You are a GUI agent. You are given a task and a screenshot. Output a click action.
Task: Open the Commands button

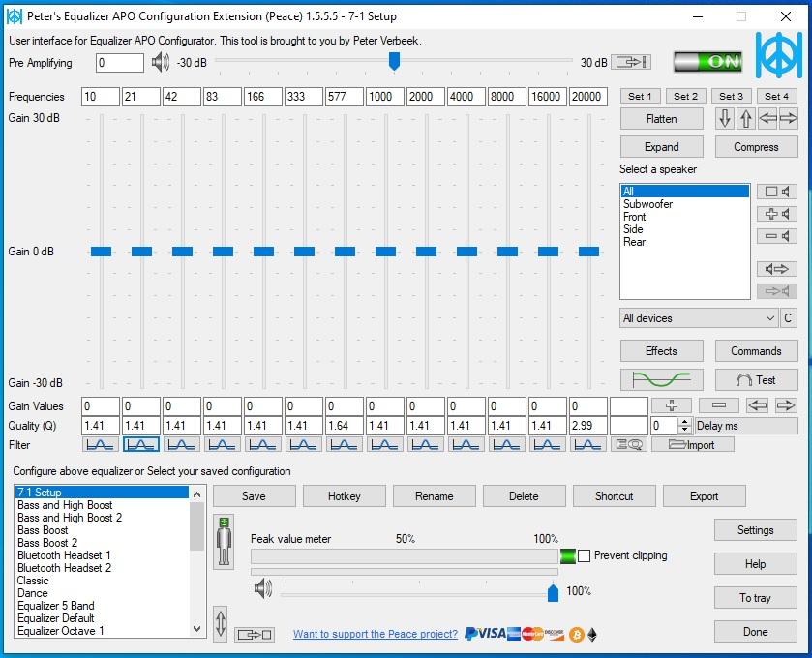756,350
